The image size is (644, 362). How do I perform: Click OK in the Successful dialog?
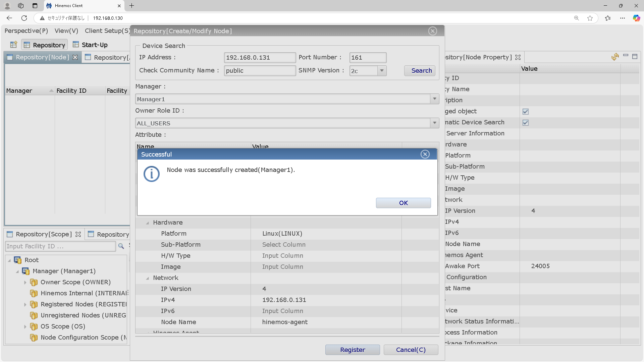[403, 203]
